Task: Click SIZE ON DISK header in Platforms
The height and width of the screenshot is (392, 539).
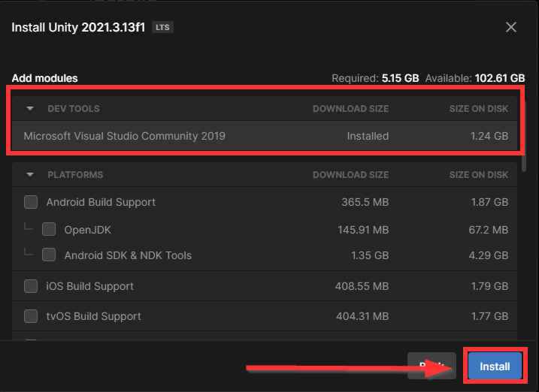Action: tap(478, 174)
